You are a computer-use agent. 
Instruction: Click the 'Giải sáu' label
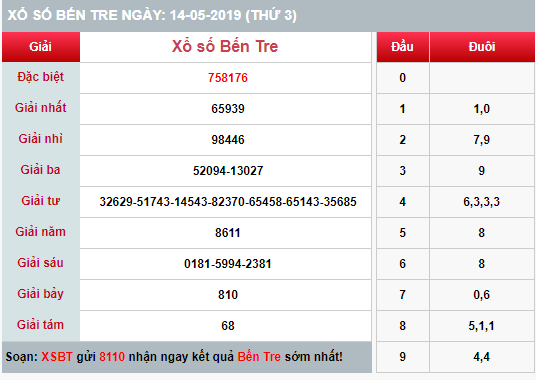41,263
